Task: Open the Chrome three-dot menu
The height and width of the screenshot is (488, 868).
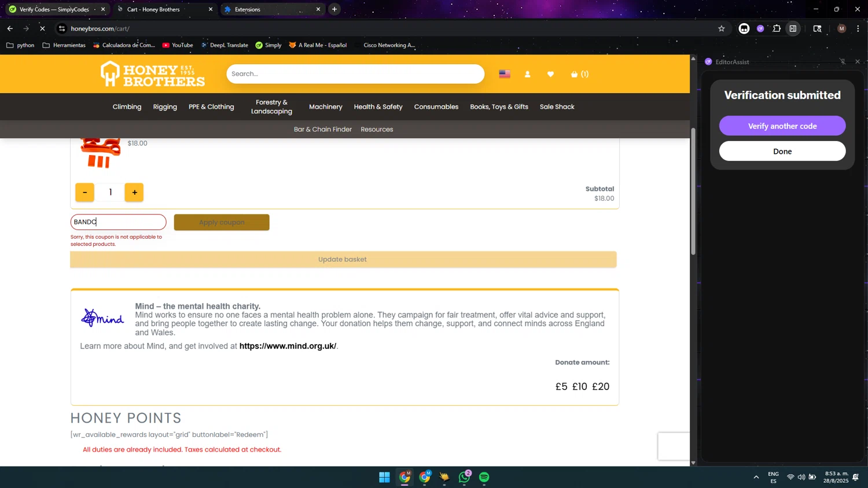Action: 858,28
